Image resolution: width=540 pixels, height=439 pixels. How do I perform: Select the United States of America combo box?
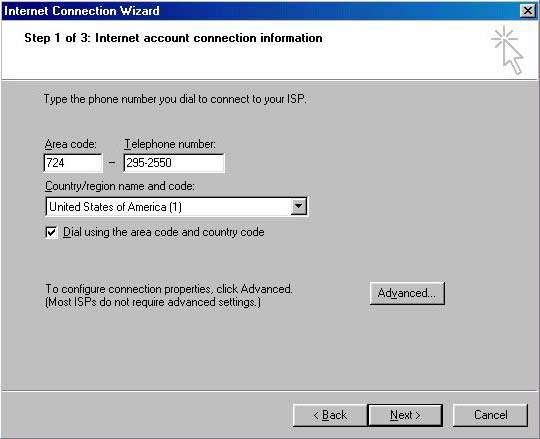(x=176, y=207)
